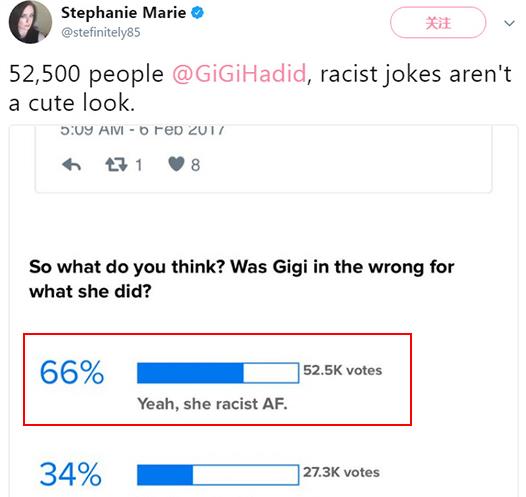This screenshot has height=497, width=526.
Task: Click the 5:09 AM - 6 Feb 2017 timestamp
Action: (x=142, y=130)
